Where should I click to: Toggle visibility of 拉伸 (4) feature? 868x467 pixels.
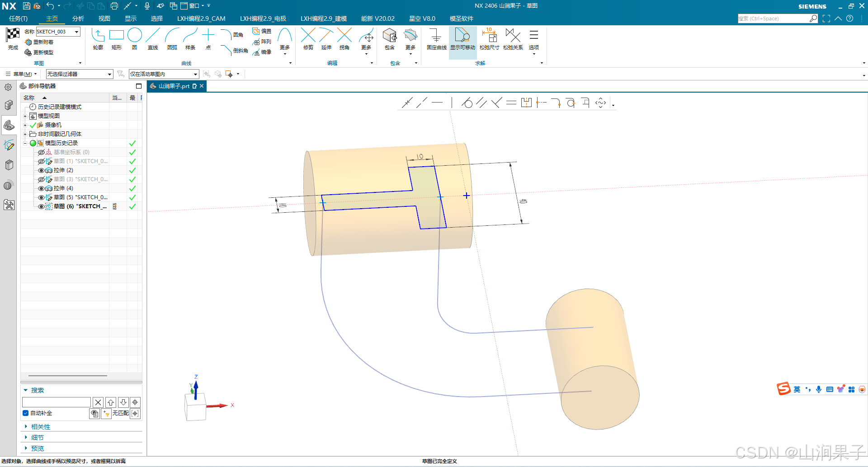coord(41,188)
